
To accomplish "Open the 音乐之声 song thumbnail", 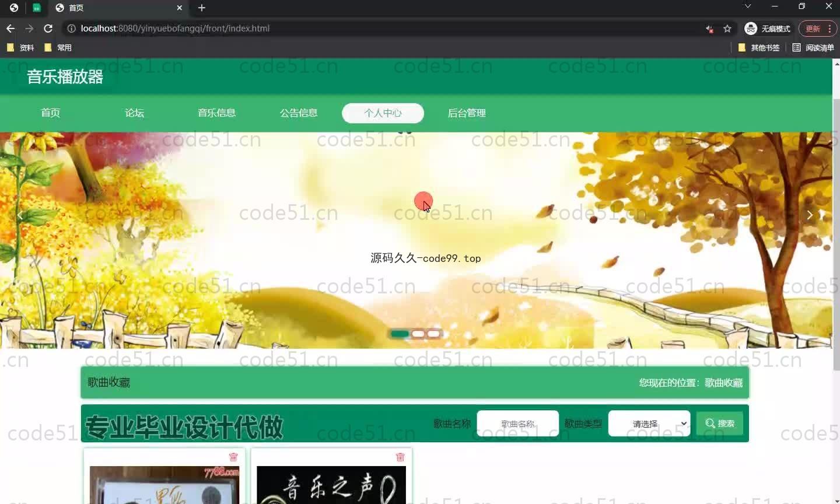I will 331,485.
